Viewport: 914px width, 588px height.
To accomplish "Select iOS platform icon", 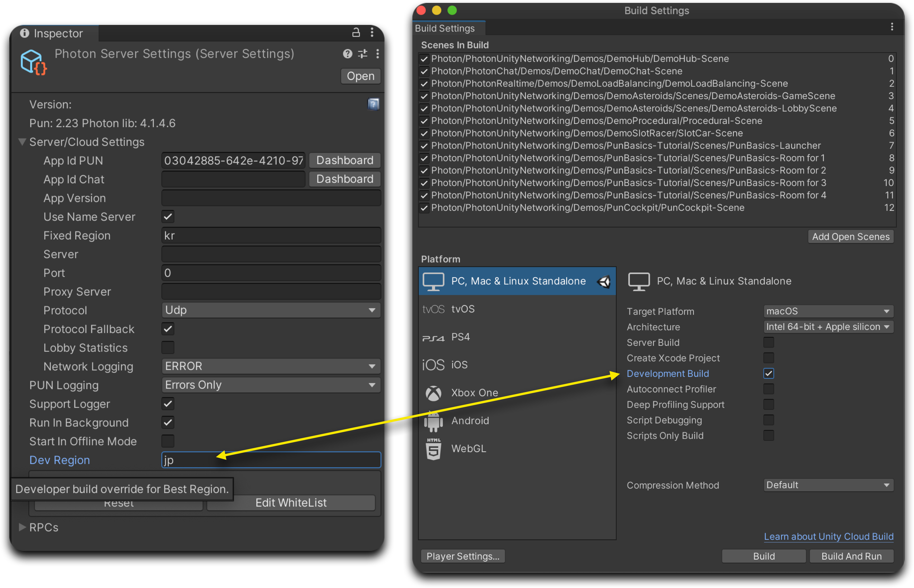I will pyautogui.click(x=433, y=365).
